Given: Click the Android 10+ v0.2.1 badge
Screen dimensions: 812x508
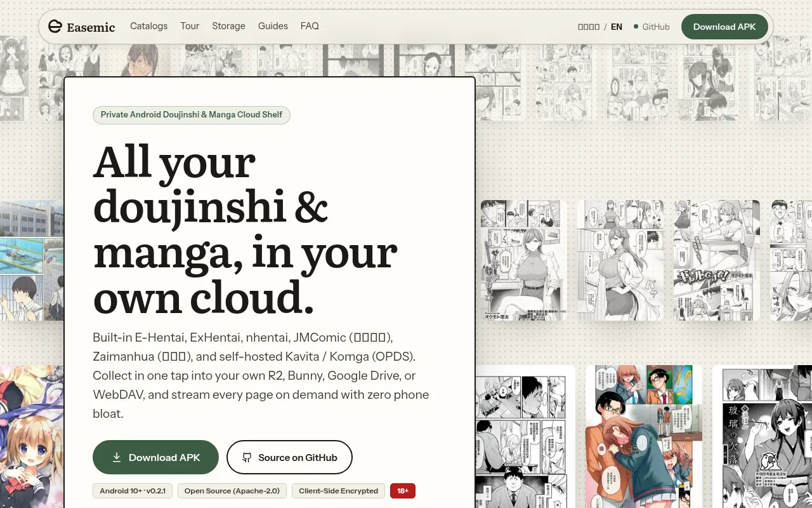Looking at the screenshot, I should click(x=133, y=491).
